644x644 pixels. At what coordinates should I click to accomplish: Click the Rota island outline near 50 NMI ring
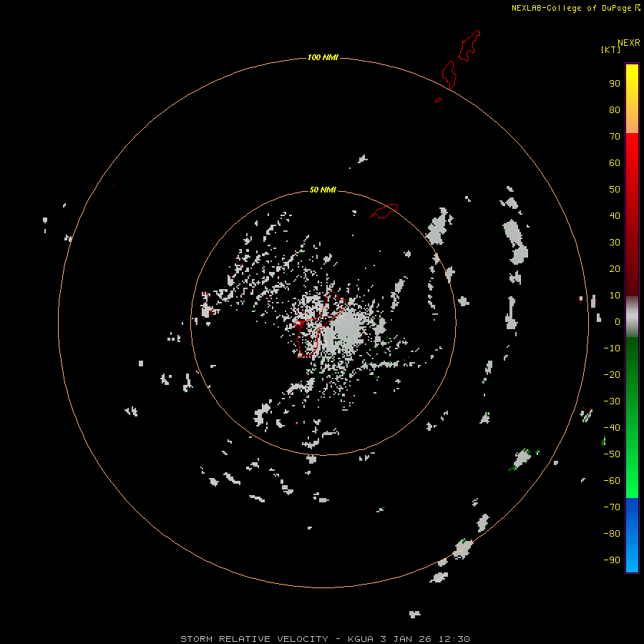coord(384,211)
